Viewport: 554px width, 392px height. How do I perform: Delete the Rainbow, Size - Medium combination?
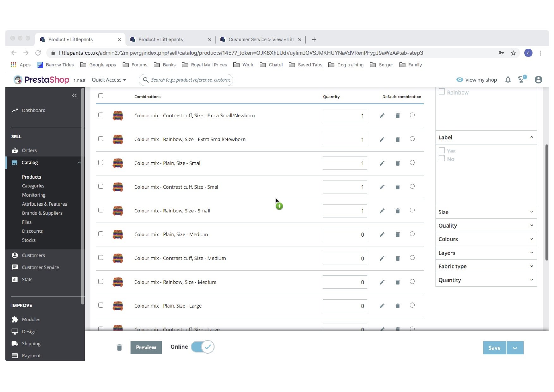[398, 282]
